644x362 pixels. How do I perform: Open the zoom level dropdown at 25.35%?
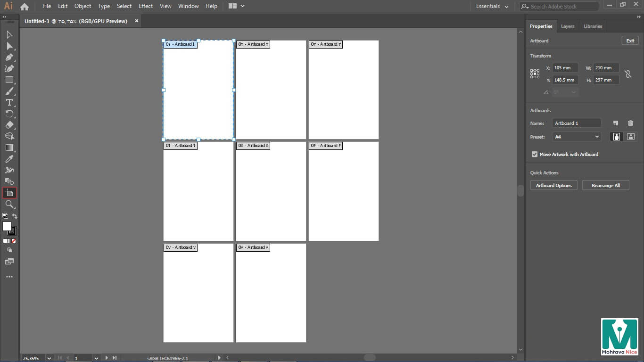[x=49, y=358]
